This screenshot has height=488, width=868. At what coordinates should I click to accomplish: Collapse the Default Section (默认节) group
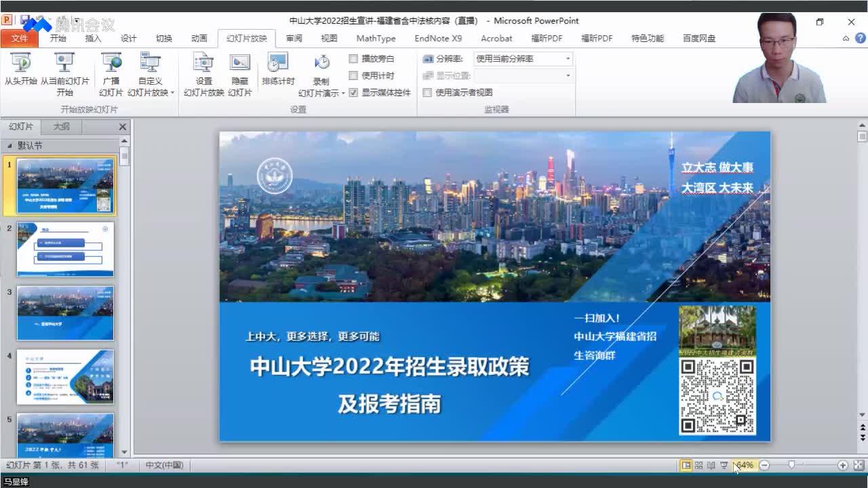(x=9, y=146)
